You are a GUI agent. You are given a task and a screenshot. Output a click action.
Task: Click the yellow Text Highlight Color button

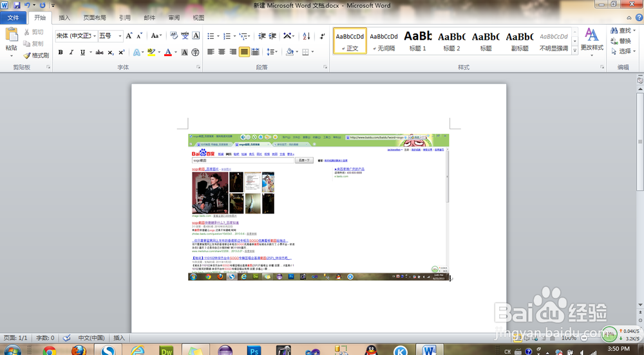tap(151, 53)
